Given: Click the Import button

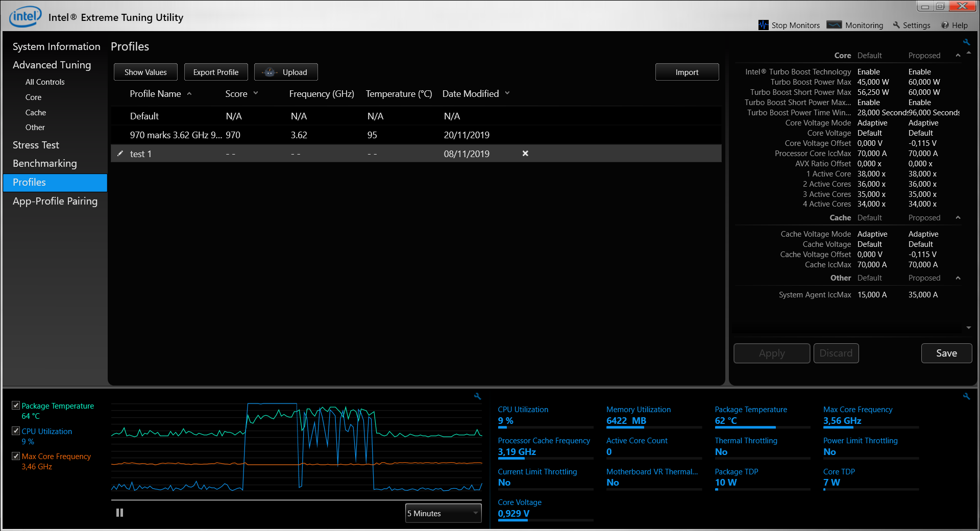Looking at the screenshot, I should [687, 72].
